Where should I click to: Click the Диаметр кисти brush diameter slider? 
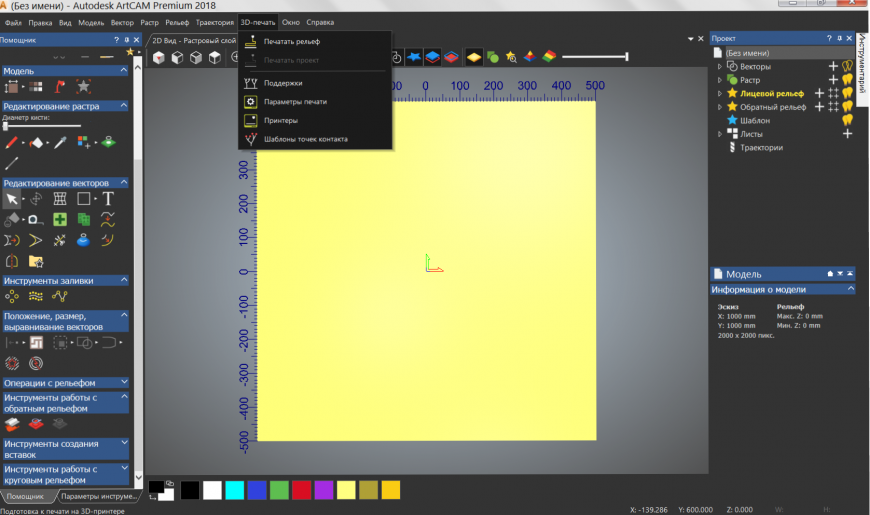click(x=42, y=126)
